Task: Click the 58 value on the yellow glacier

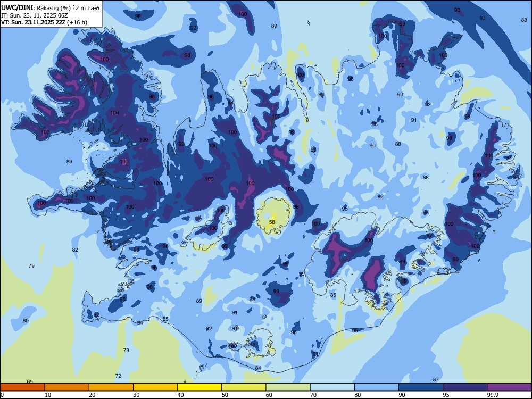Action: tap(272, 222)
